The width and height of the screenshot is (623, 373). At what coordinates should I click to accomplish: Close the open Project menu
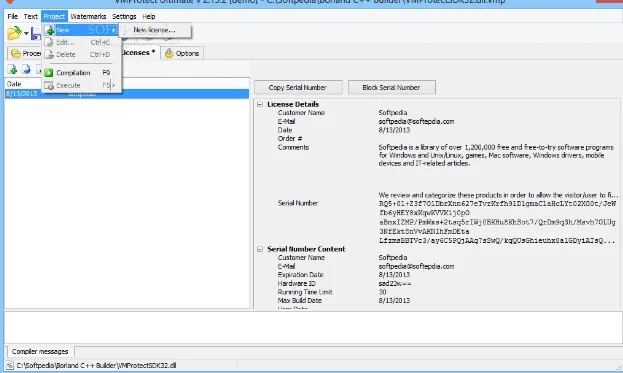click(x=54, y=16)
